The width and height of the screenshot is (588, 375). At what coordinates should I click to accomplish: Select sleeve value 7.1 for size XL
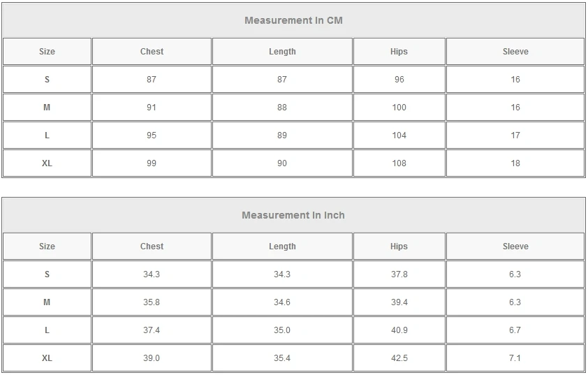point(515,358)
